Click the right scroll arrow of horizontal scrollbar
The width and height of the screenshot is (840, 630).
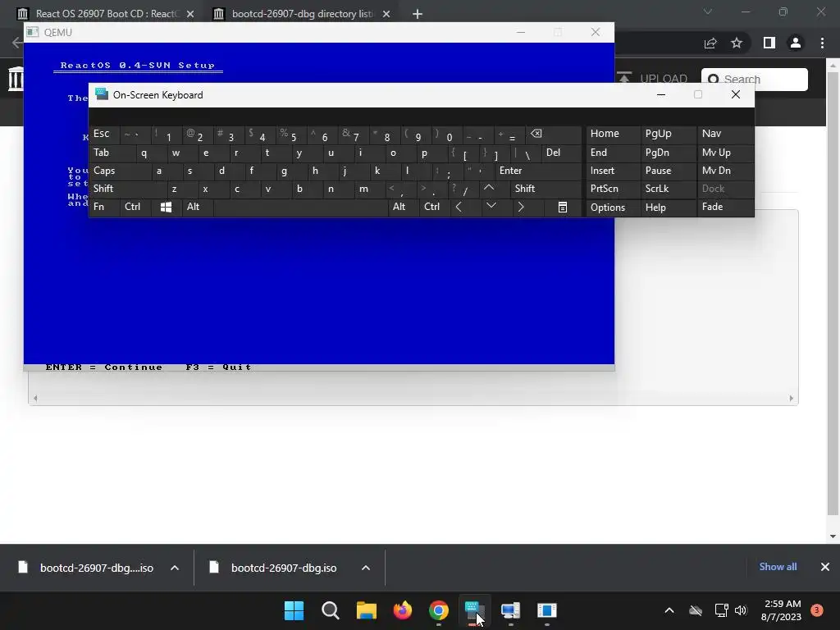coord(792,398)
